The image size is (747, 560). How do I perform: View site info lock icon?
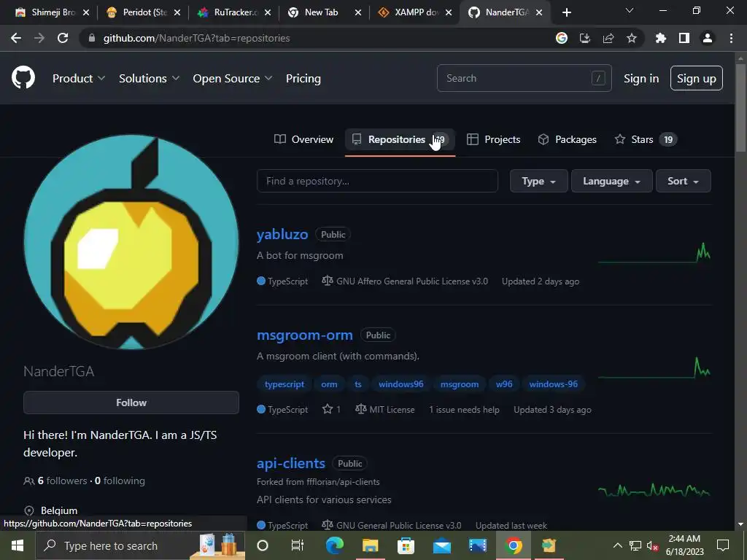coord(92,38)
